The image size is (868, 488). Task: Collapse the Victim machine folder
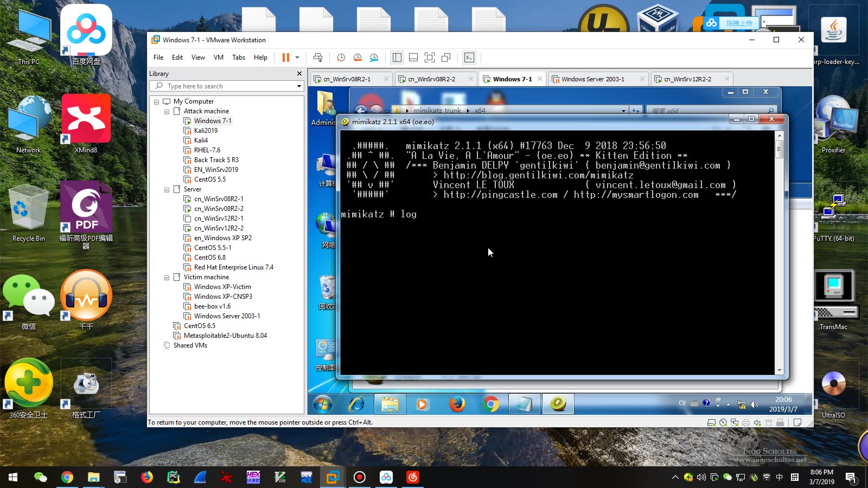[x=167, y=278]
